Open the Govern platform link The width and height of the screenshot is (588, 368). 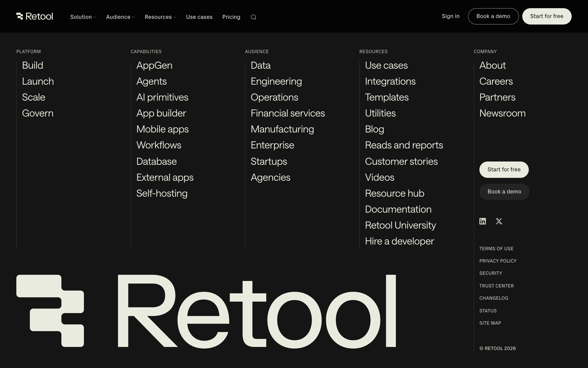(x=38, y=113)
